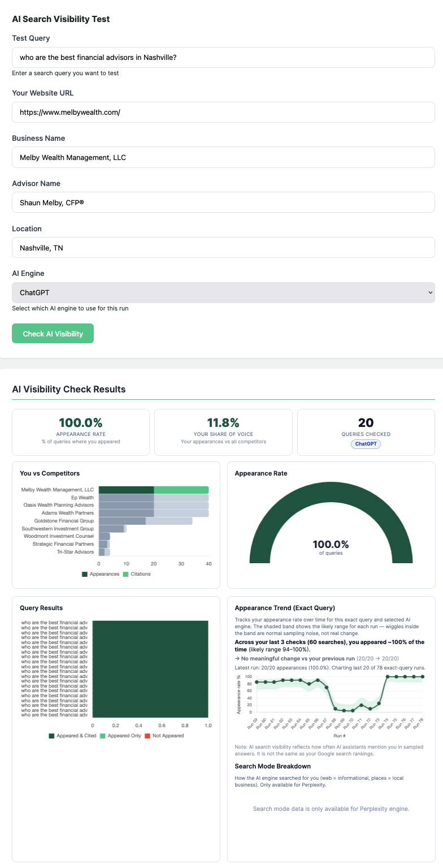Click the Search Mode Breakdown heading
Image resolution: width=443 pixels, height=868 pixels.
point(273,766)
